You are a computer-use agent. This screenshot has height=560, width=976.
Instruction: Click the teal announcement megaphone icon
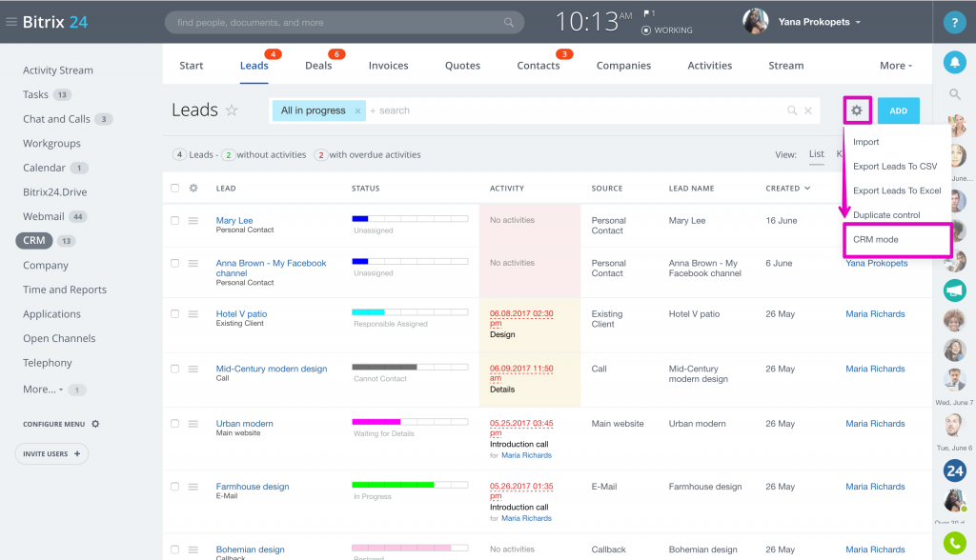tap(954, 290)
